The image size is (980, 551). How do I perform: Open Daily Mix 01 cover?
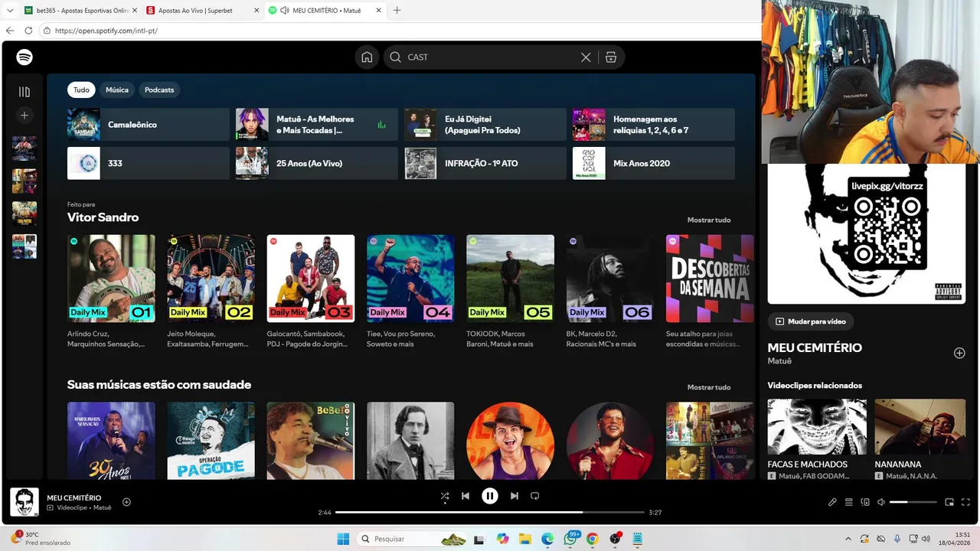click(x=111, y=279)
